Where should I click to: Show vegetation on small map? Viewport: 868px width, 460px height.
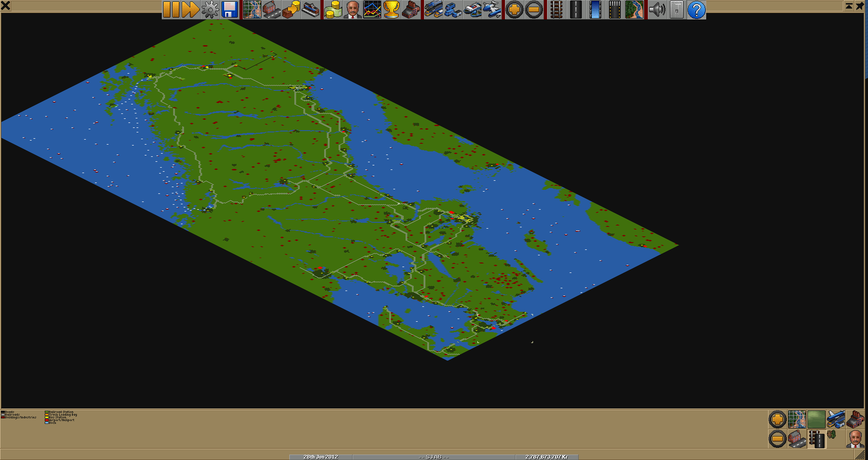836,439
